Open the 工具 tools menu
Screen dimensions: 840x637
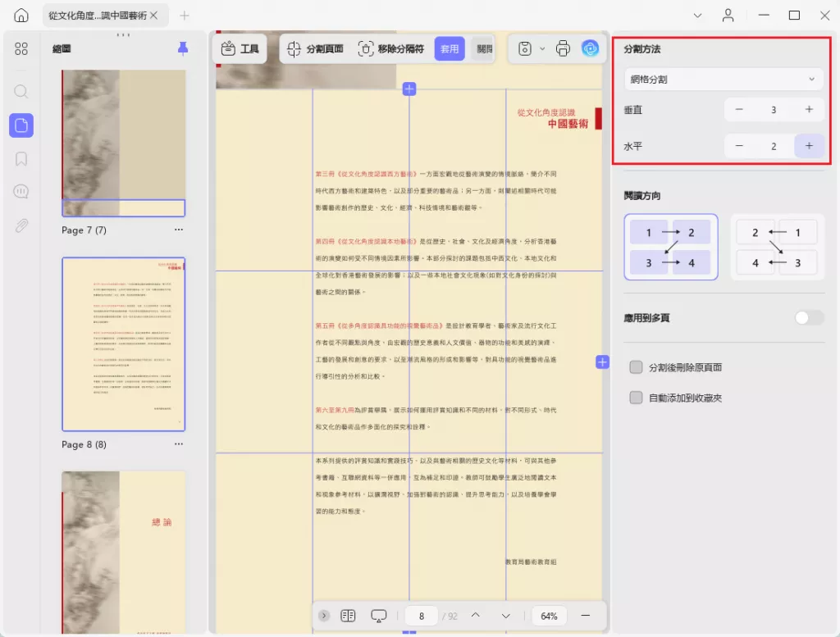pyautogui.click(x=240, y=48)
